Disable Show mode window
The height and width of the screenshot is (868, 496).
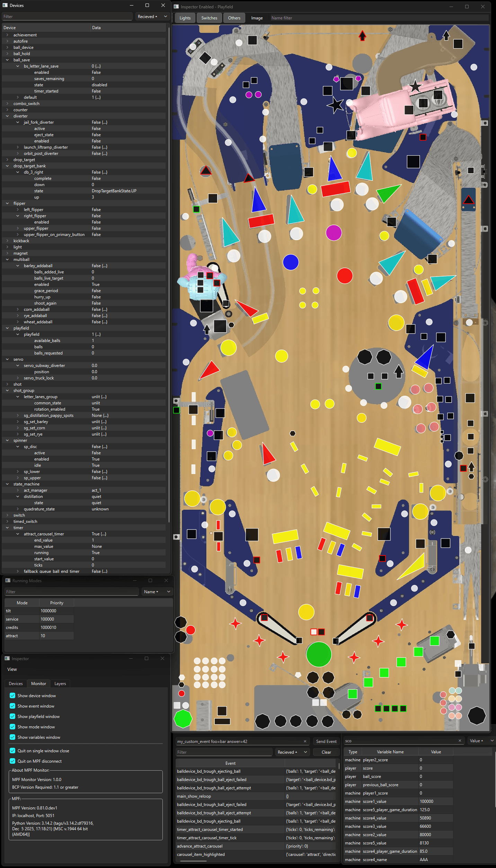pos(12,727)
